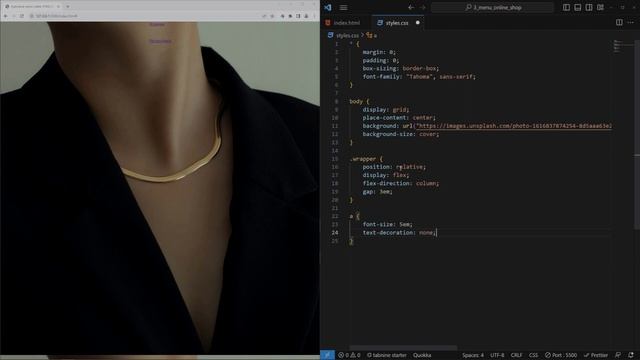Screen dimensions: 640x360
Task: Click unsaved dot on styles.css tab
Action: pyautogui.click(x=418, y=23)
